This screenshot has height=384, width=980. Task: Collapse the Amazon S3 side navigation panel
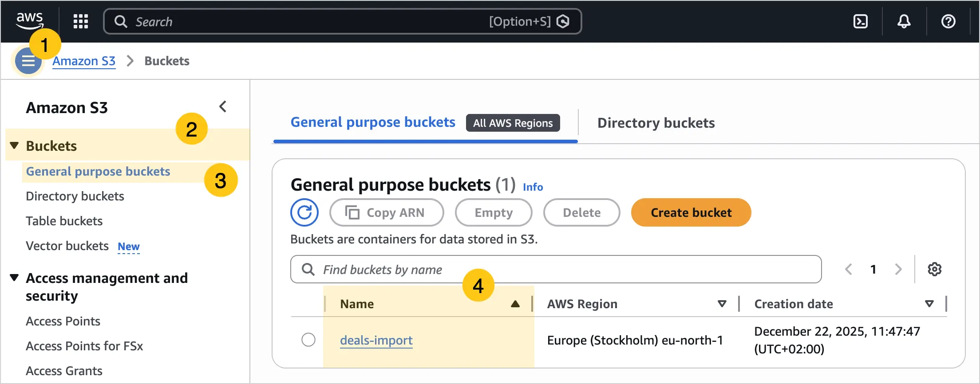(223, 107)
